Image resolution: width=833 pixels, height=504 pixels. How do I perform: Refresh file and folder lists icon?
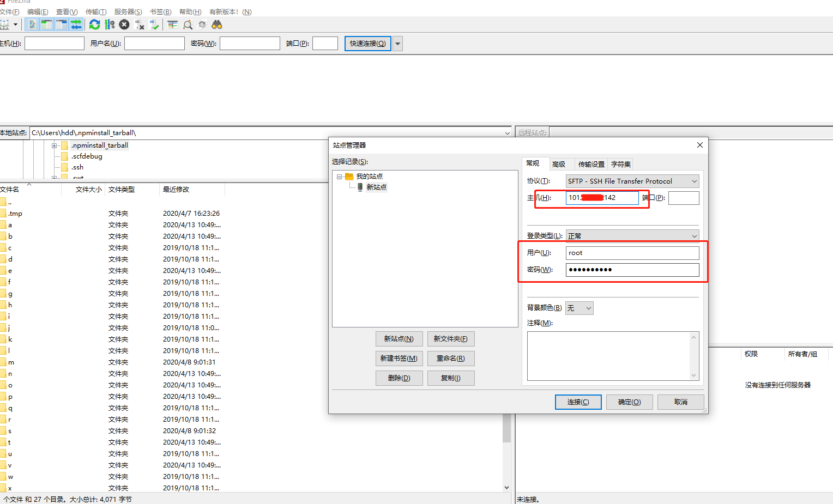point(95,25)
